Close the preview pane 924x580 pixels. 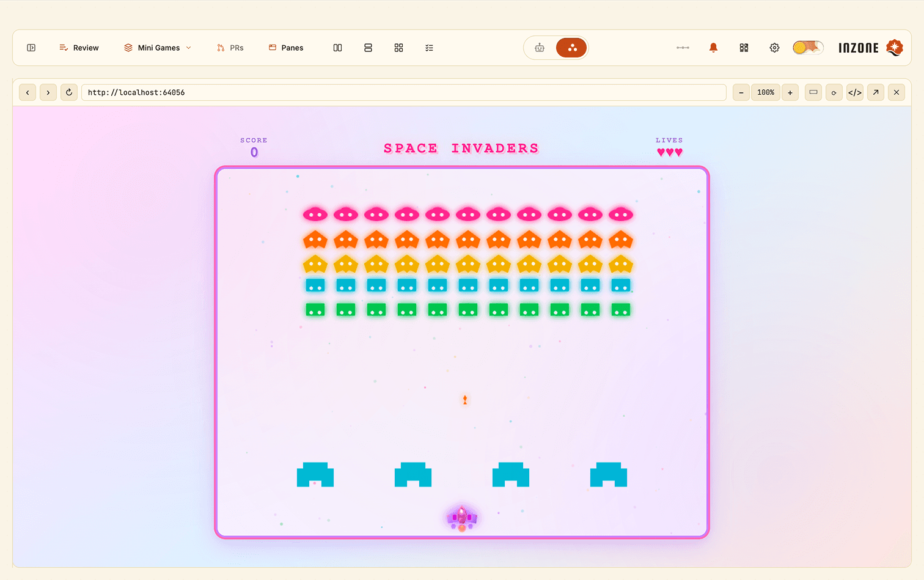pyautogui.click(x=897, y=92)
